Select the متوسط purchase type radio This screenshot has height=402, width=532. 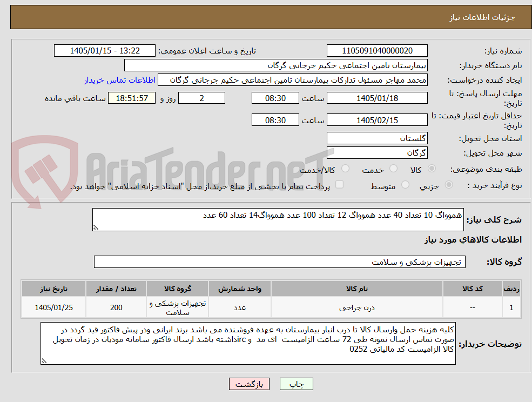click(405, 185)
